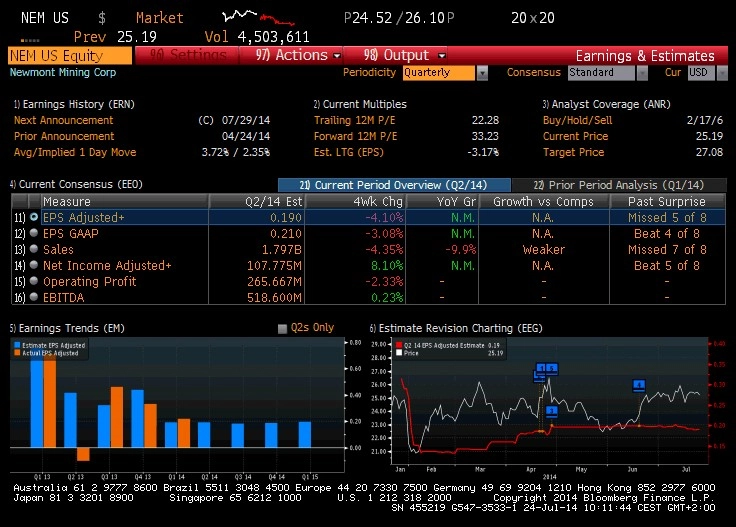Click the Avg/Implied 1 Day Move label
Image resolution: width=736 pixels, height=527 pixels.
(75, 152)
